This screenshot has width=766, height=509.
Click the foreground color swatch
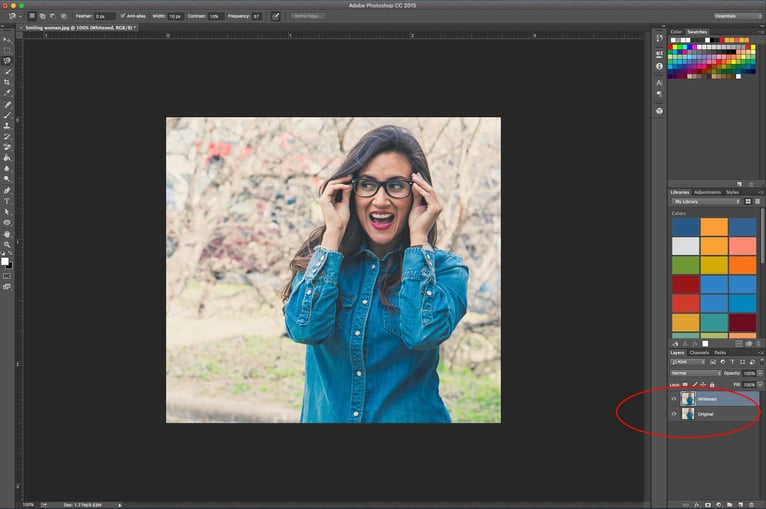coord(5,261)
